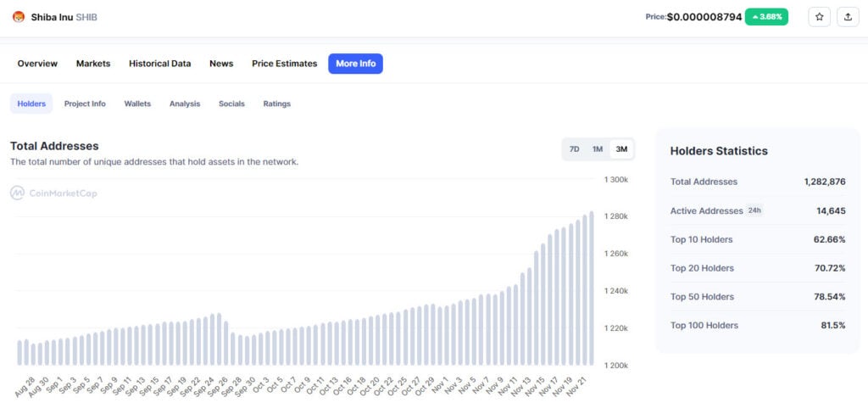Image resolution: width=868 pixels, height=403 pixels.
Task: Open the Ratings sub-tab
Action: [277, 104]
